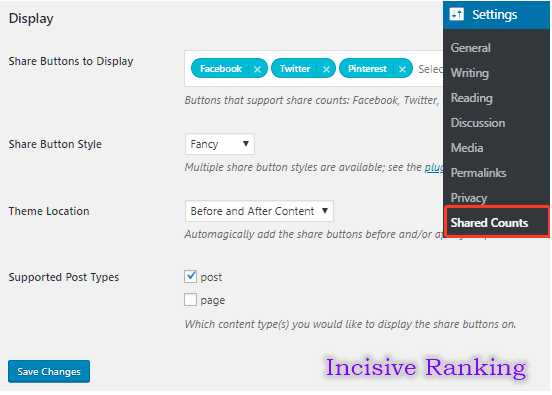
Task: Open Discussion settings submenu
Action: 478,123
